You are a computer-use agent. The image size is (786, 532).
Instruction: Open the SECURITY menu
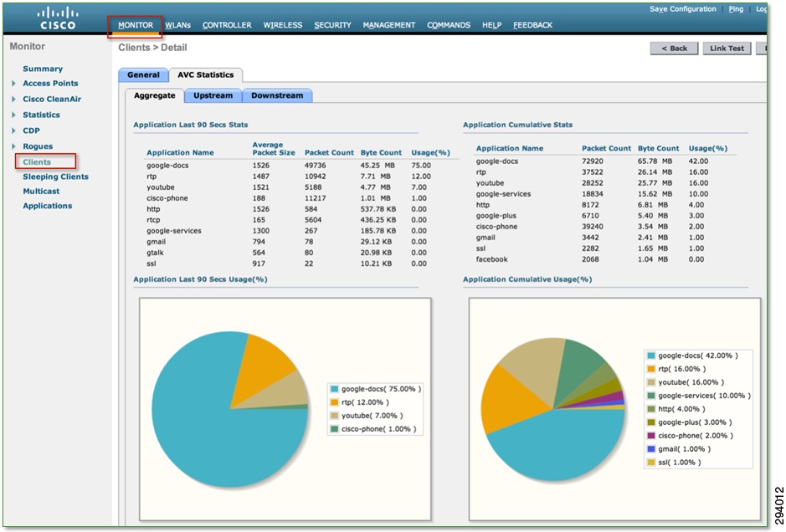pos(332,25)
